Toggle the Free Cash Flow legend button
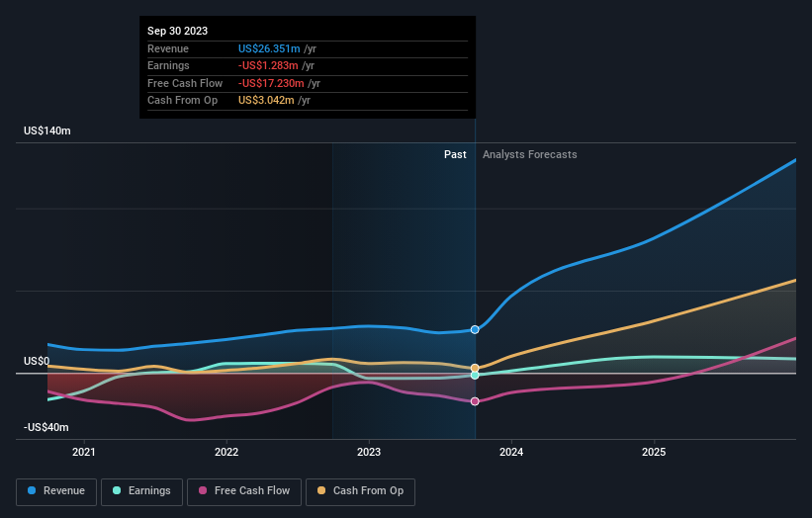The image size is (812, 518). pos(244,491)
